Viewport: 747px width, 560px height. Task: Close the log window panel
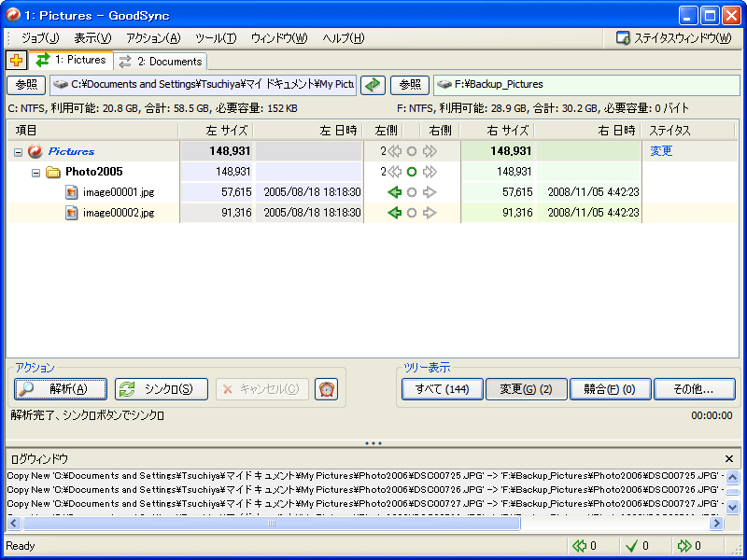(729, 459)
